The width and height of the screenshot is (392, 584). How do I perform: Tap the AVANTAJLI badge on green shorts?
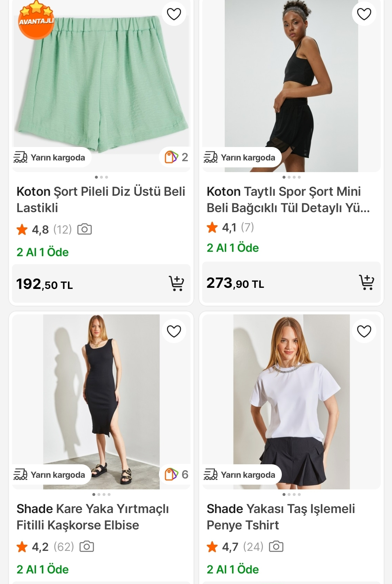[x=36, y=20]
